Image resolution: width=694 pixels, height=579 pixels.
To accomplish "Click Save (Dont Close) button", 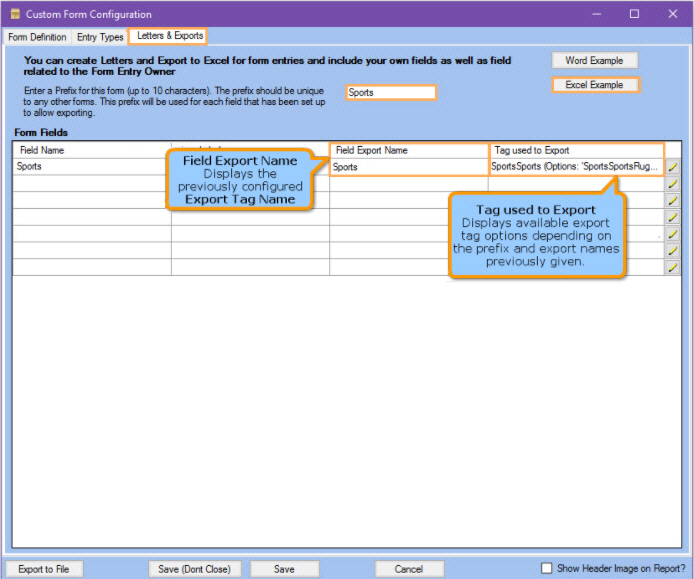I will 194,569.
